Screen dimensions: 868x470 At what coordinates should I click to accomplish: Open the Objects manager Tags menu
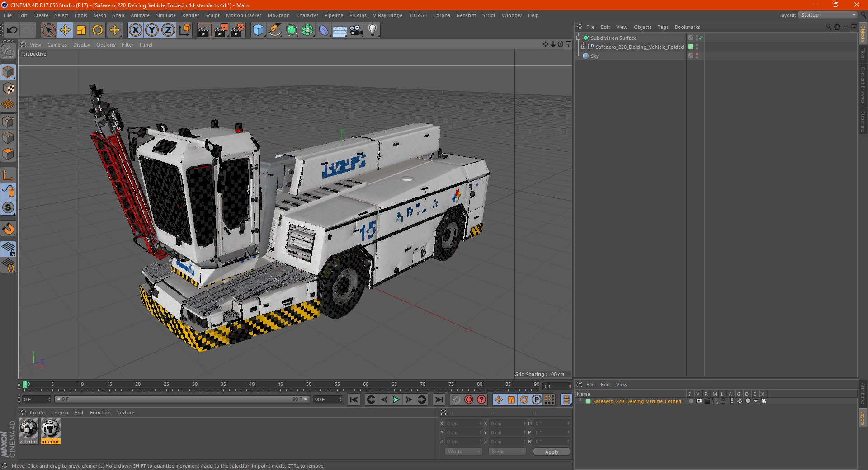(x=663, y=27)
